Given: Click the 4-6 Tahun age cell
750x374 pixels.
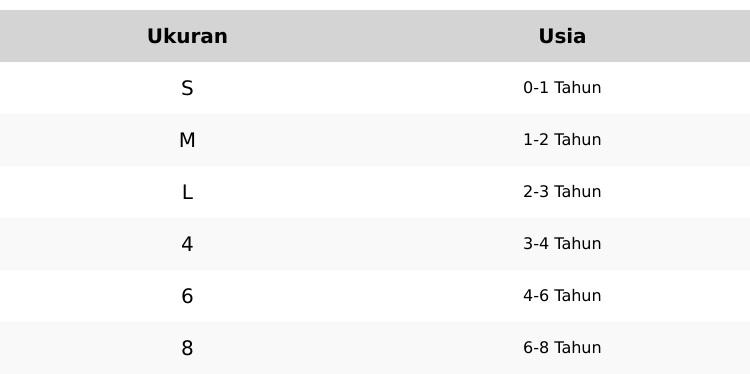Looking at the screenshot, I should tap(562, 296).
